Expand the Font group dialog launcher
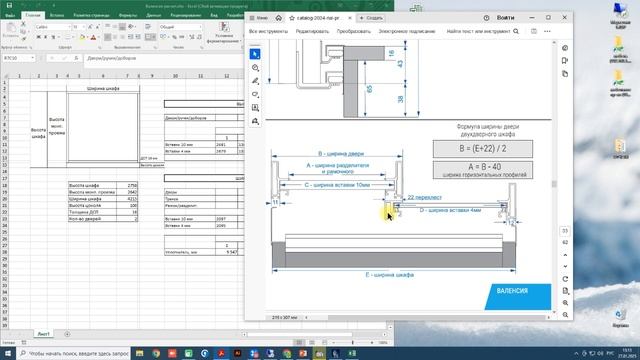 click(100, 47)
